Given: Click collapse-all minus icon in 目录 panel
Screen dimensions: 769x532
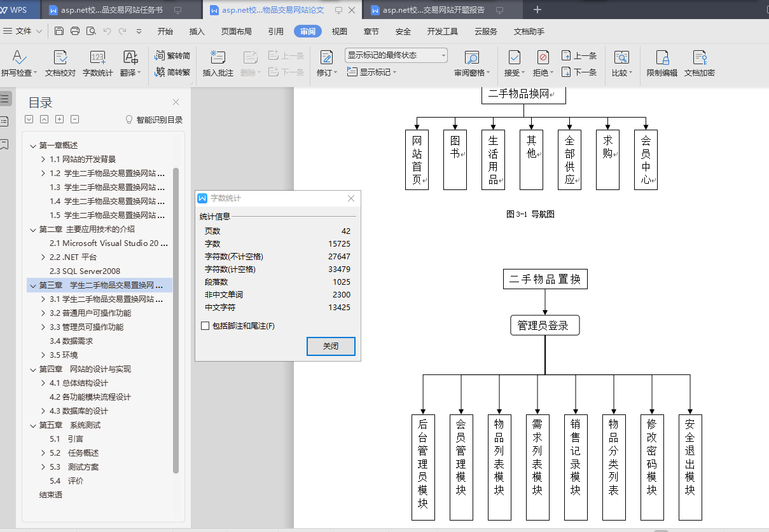Looking at the screenshot, I should point(74,119).
